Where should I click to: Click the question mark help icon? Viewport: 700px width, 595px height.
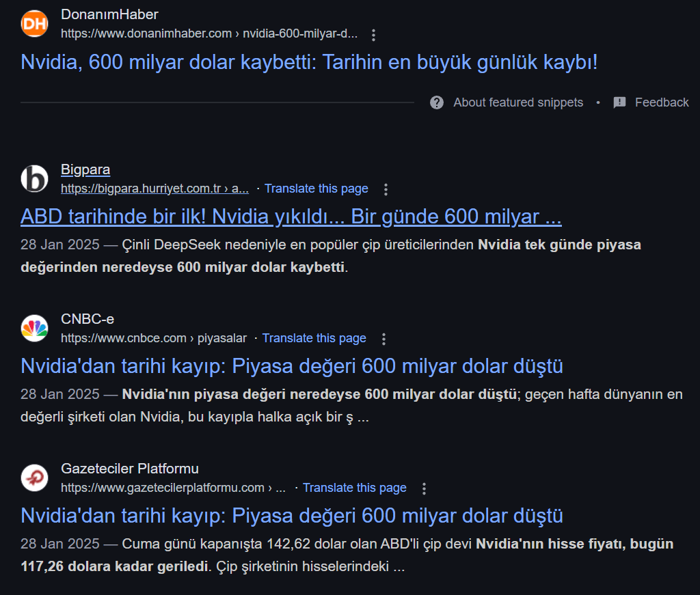click(437, 102)
